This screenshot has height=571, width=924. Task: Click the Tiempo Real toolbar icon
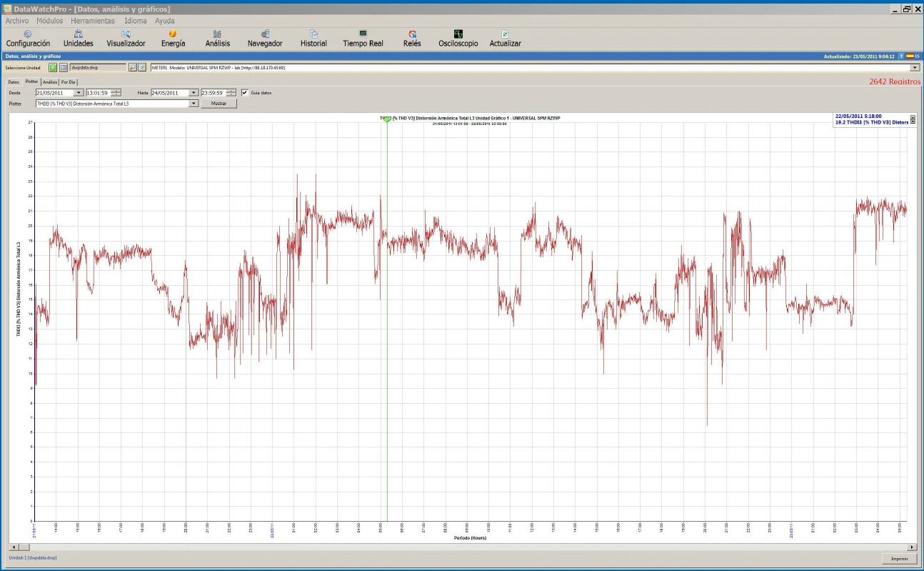click(x=363, y=38)
